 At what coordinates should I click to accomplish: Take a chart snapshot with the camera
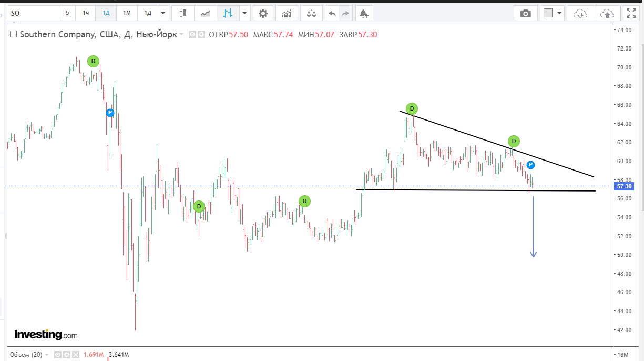tap(525, 13)
